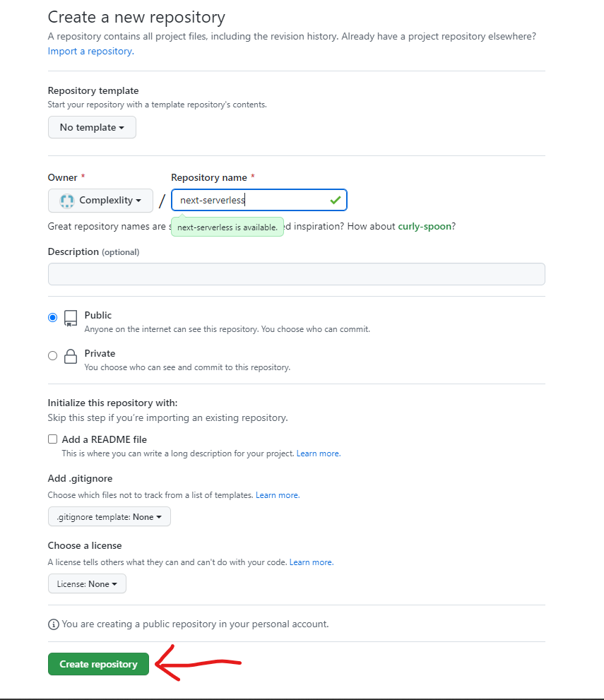Open Learn more link for .gitignore
The width and height of the screenshot is (604, 700).
coord(278,495)
